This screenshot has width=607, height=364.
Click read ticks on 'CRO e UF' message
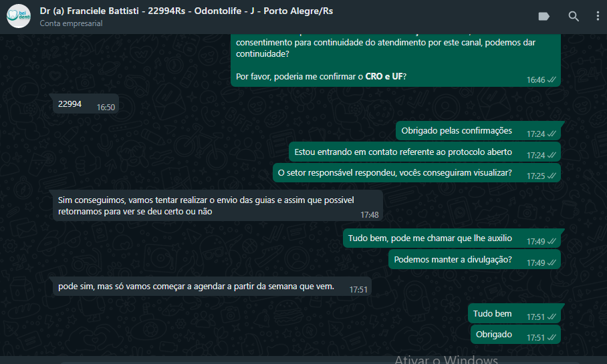[552, 79]
